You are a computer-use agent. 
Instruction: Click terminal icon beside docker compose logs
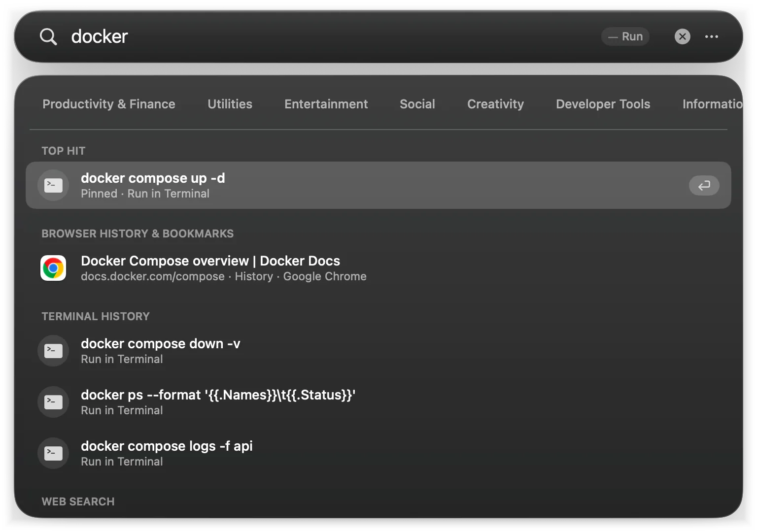53,453
